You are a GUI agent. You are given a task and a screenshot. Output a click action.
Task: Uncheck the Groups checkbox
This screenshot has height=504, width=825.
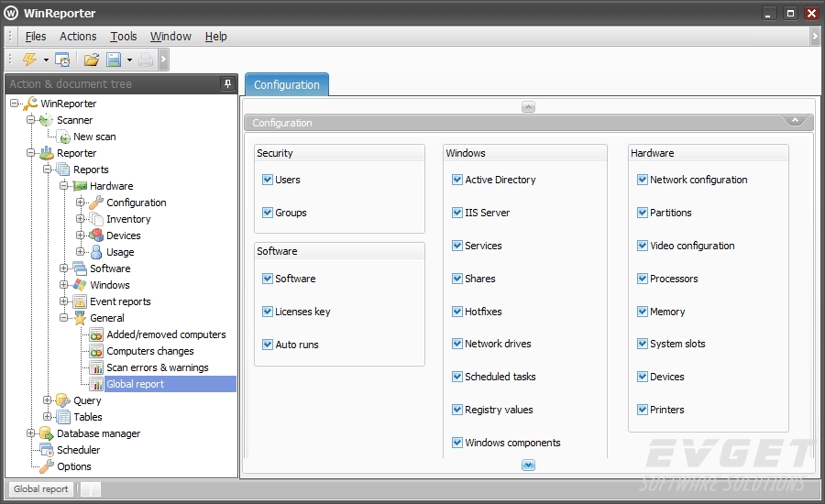coord(268,213)
